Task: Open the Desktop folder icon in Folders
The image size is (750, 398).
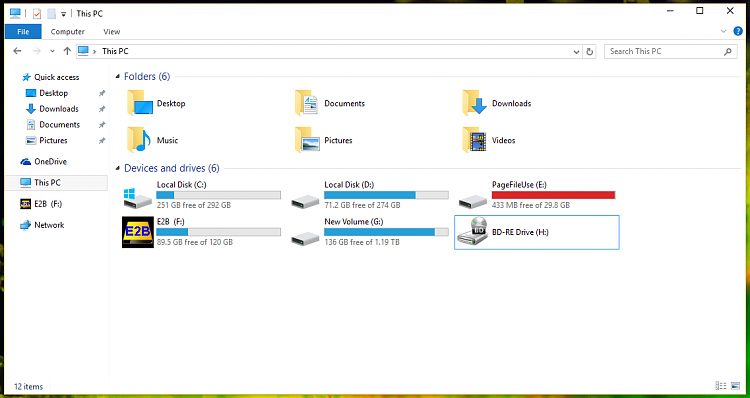Action: [x=140, y=103]
